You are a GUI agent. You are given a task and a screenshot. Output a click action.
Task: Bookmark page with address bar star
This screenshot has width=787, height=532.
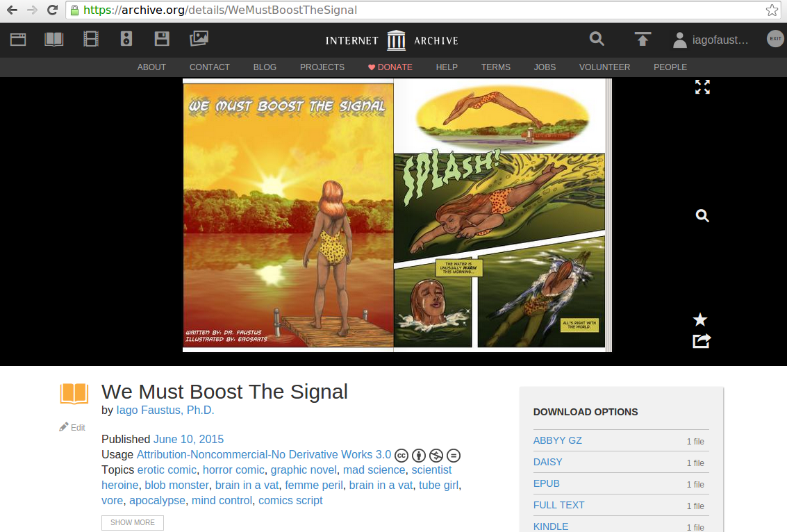tap(772, 10)
